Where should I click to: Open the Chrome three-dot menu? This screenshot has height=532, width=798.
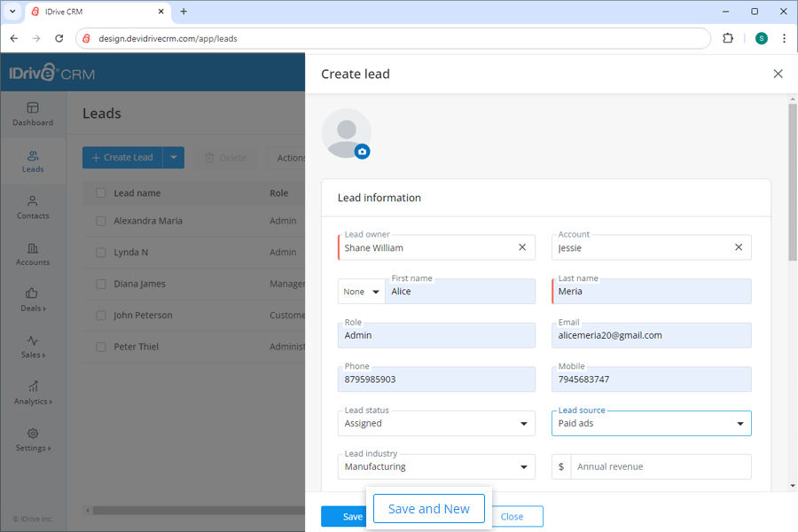click(x=784, y=38)
